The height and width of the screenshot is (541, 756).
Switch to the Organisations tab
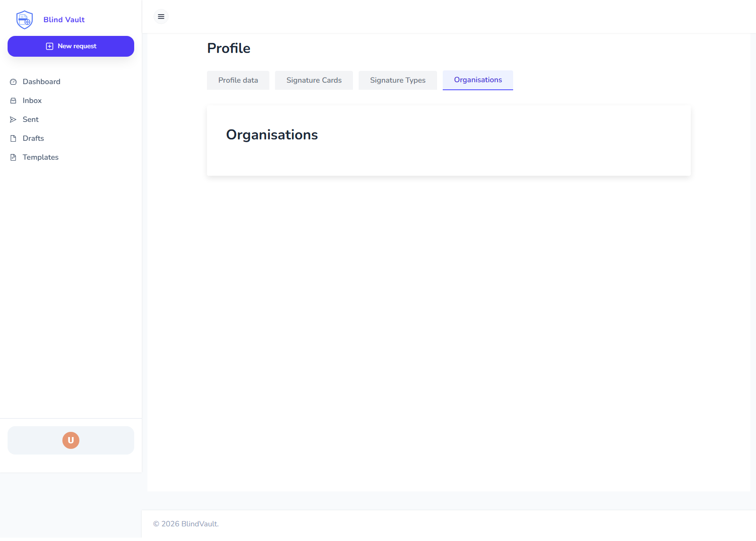tap(477, 80)
